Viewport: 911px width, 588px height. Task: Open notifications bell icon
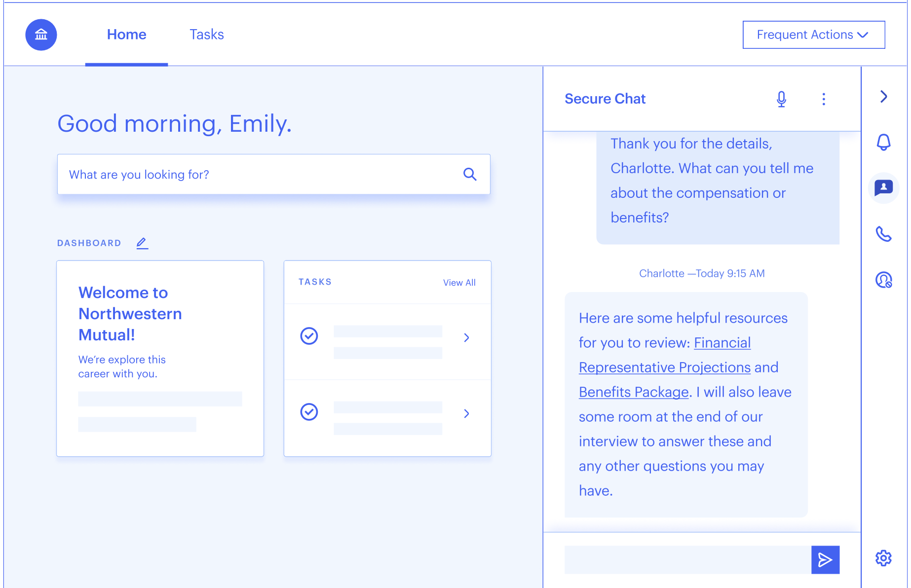click(883, 142)
